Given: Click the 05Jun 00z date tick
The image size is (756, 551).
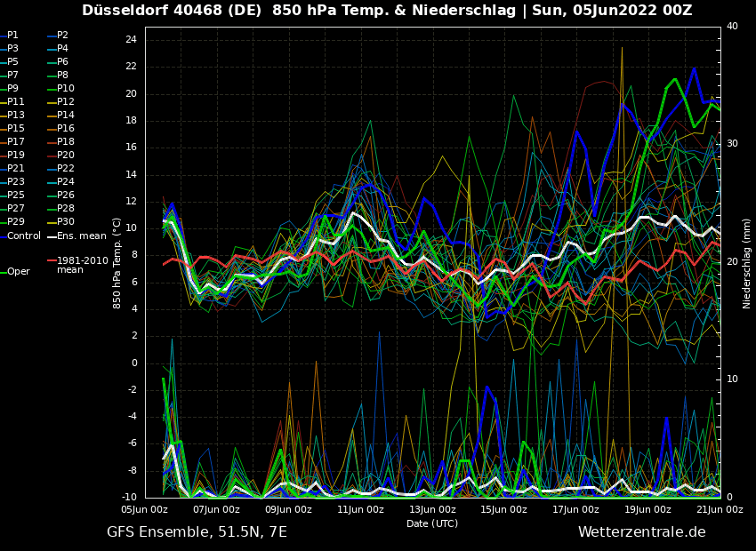Looking at the screenshot, I should pos(144,510).
